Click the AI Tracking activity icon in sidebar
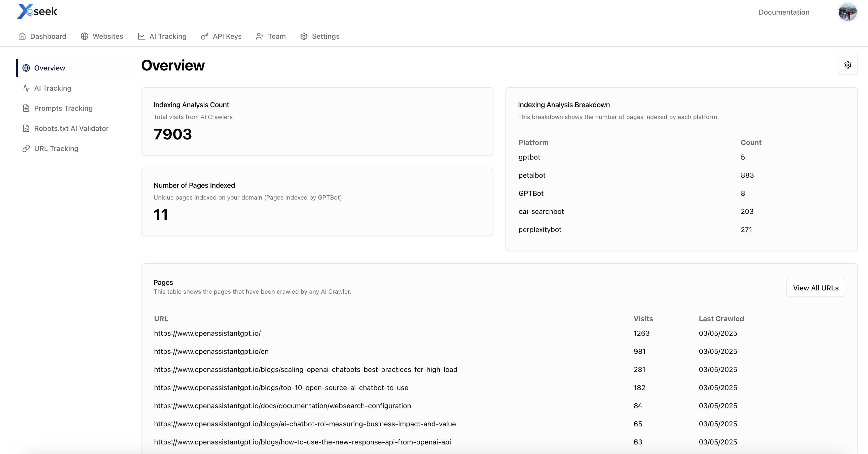This screenshot has width=868, height=454. tap(26, 88)
